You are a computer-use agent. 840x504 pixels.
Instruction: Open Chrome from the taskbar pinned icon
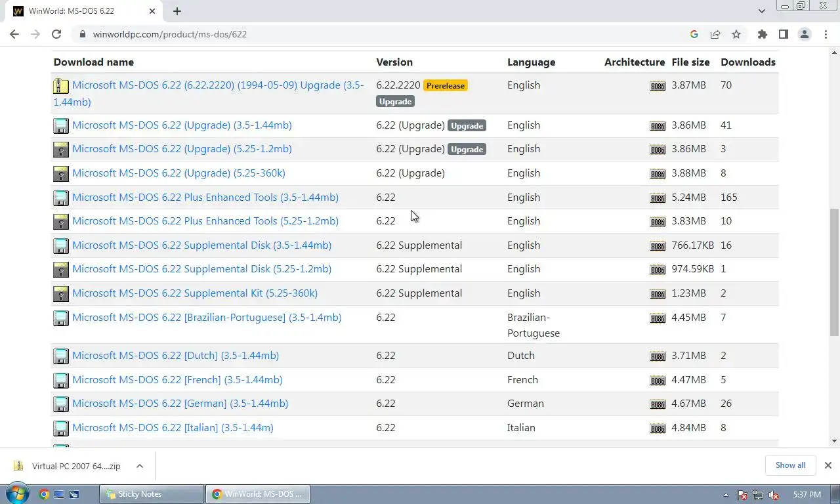click(44, 494)
